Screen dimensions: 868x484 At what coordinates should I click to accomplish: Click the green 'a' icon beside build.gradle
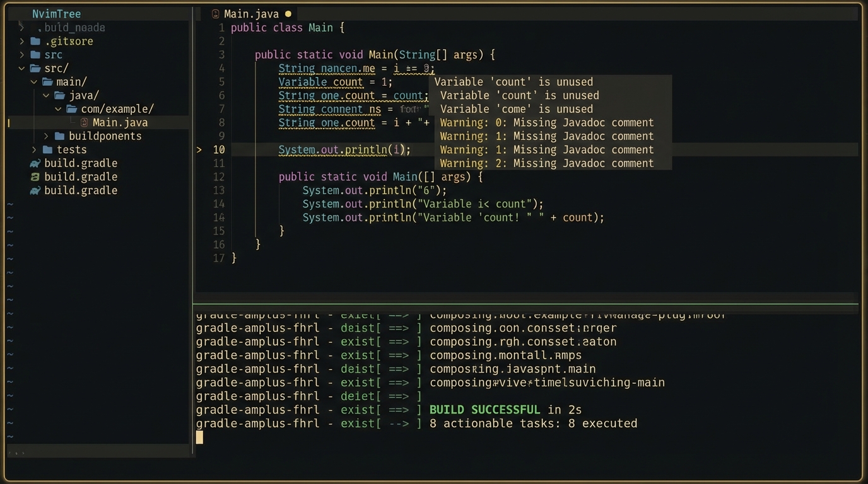pos(35,177)
